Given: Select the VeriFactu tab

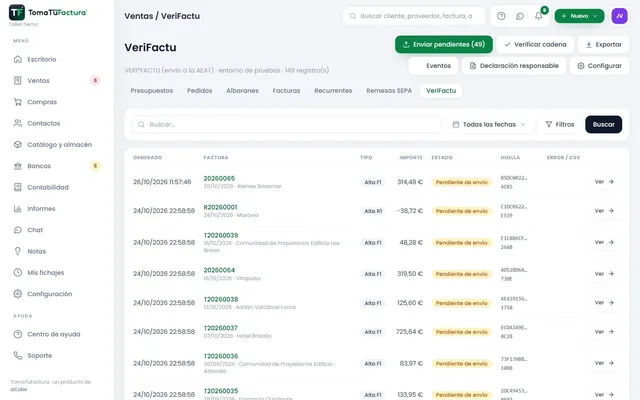Looking at the screenshot, I should 441,91.
